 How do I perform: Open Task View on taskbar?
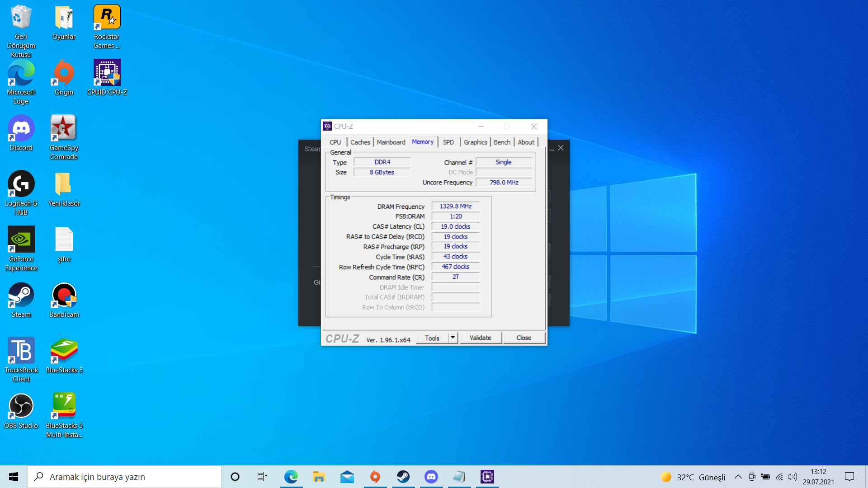[262, 477]
